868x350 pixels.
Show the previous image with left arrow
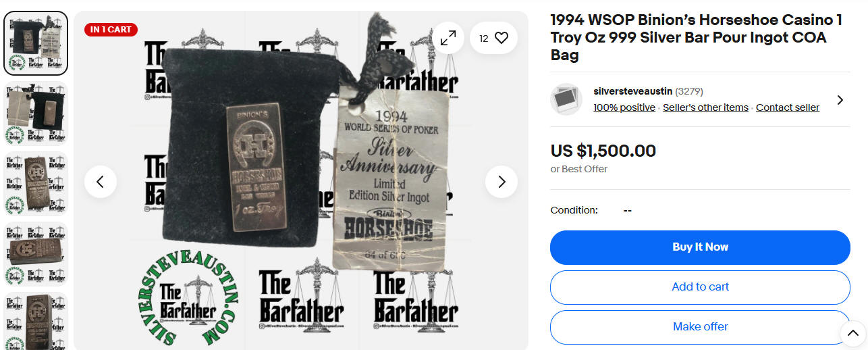101,182
